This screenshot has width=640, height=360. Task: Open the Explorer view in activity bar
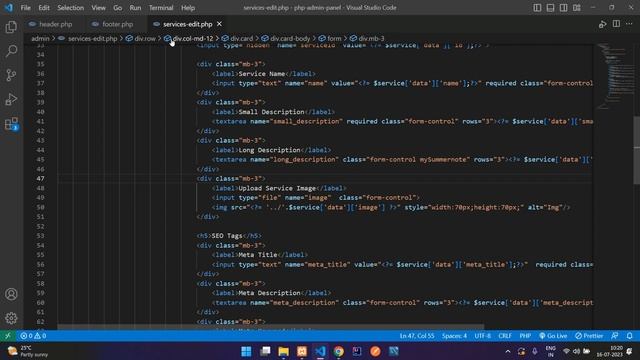point(11,27)
